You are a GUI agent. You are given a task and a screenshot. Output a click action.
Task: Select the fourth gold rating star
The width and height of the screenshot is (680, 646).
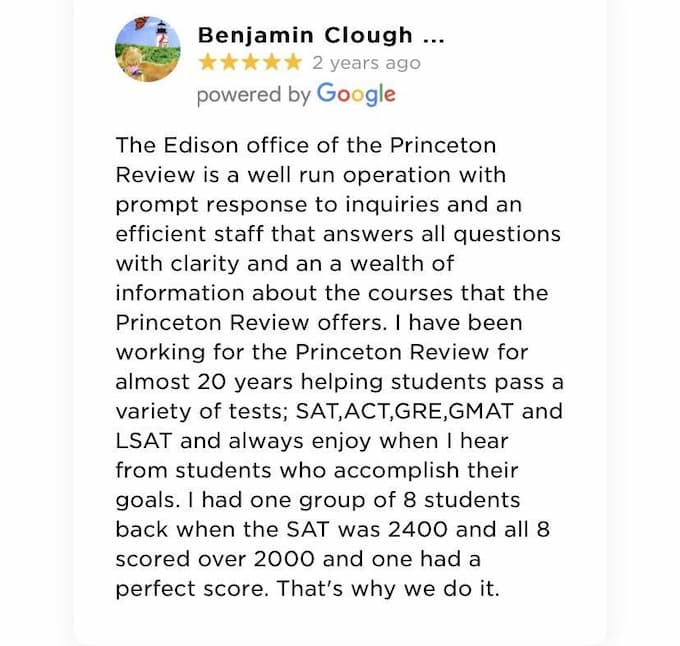pyautogui.click(x=271, y=63)
